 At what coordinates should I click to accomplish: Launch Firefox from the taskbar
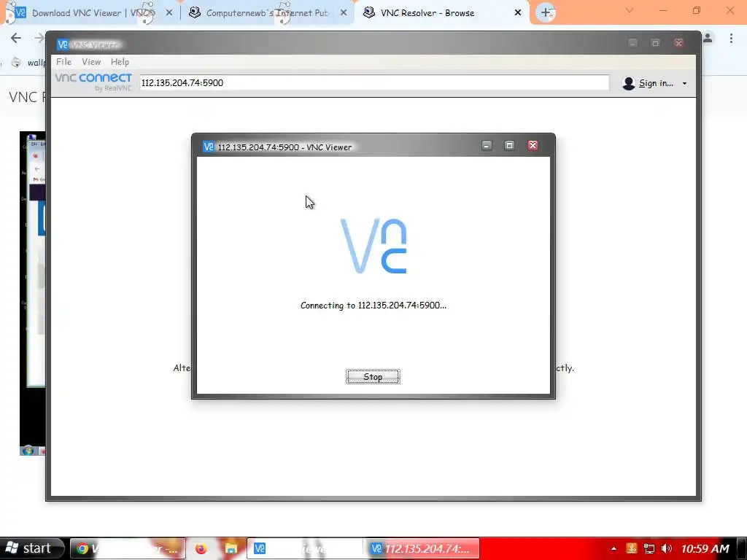click(201, 548)
